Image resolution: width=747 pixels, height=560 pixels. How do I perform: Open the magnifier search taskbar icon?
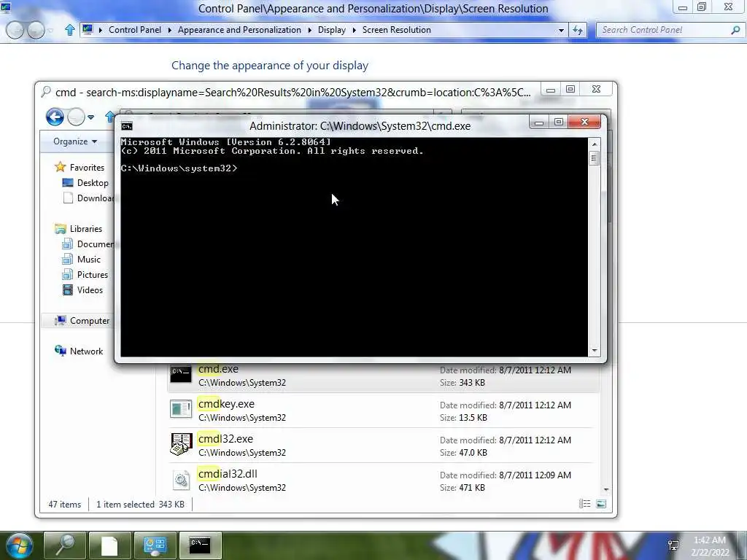tap(65, 545)
